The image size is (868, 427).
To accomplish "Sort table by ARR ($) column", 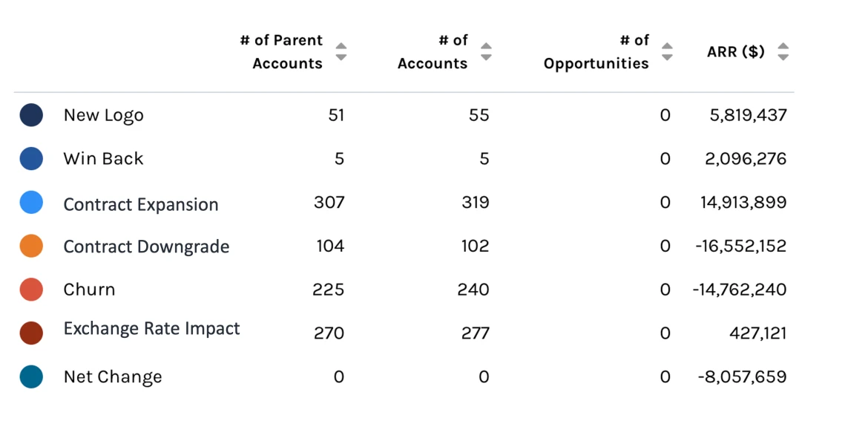I will point(783,52).
